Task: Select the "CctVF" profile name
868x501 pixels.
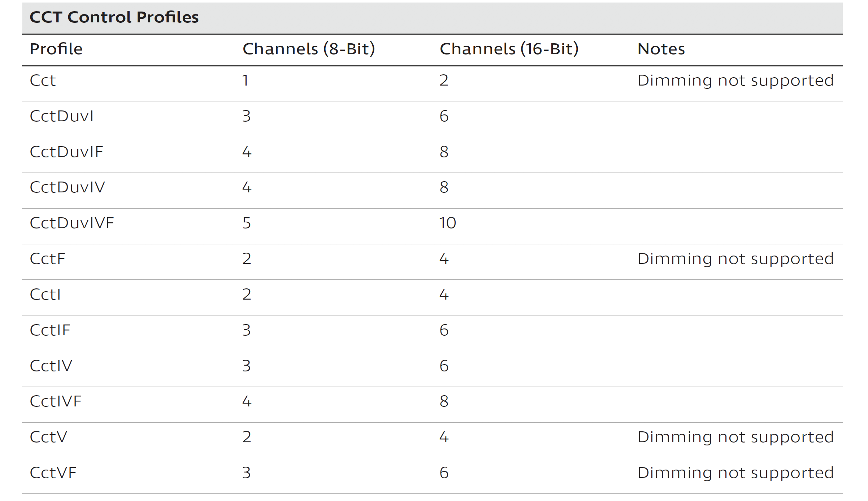Action: coord(53,473)
